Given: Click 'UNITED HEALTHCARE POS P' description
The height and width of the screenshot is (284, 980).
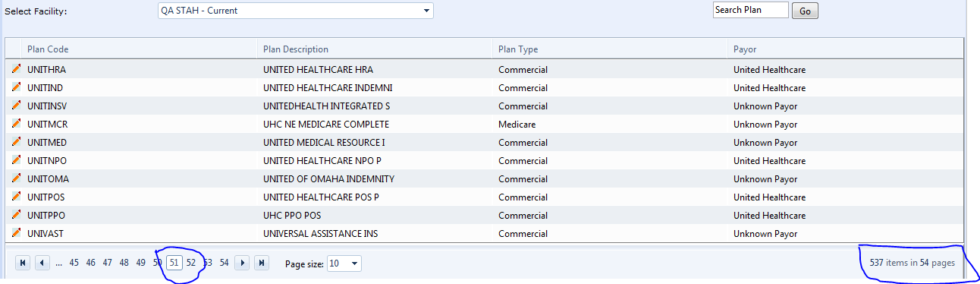Looking at the screenshot, I should [321, 197].
